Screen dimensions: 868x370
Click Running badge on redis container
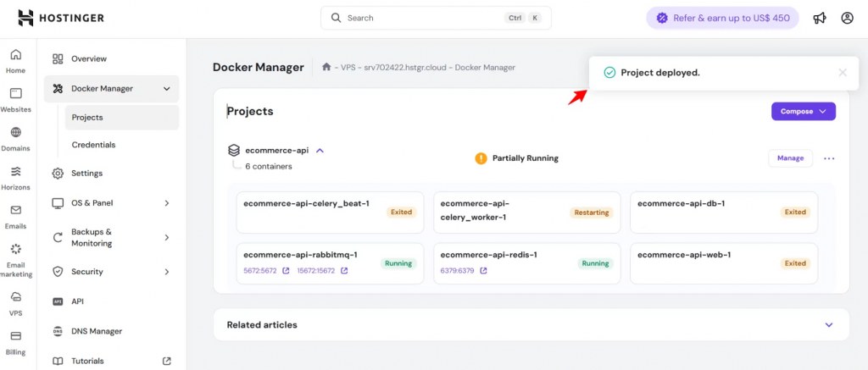pyautogui.click(x=596, y=263)
